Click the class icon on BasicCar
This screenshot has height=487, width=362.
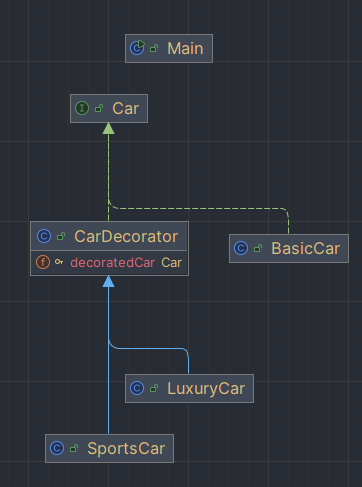241,248
